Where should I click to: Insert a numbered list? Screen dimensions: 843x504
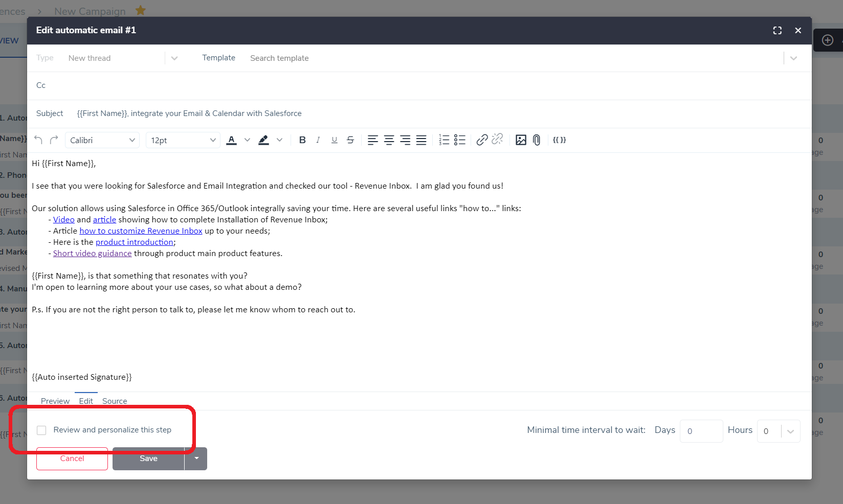[x=444, y=140]
